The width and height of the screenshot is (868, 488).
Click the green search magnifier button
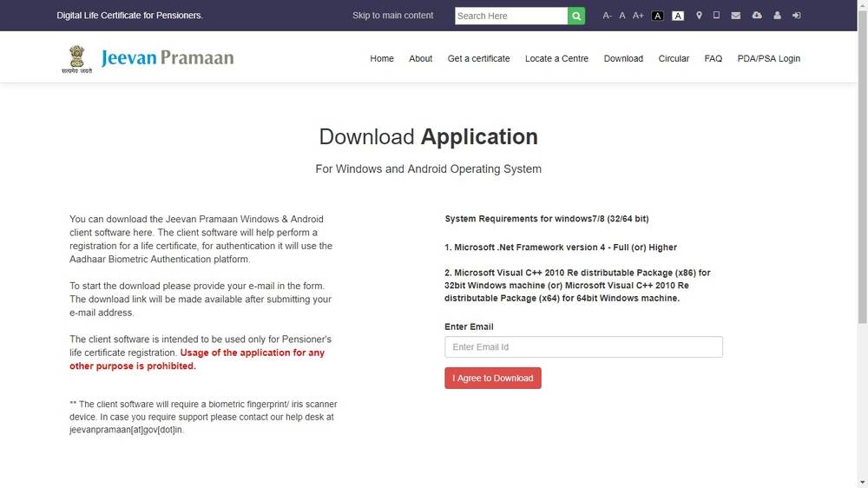[576, 16]
